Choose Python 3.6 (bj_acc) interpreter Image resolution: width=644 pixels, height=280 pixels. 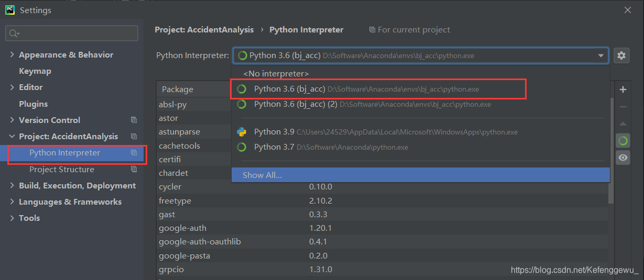pos(421,89)
